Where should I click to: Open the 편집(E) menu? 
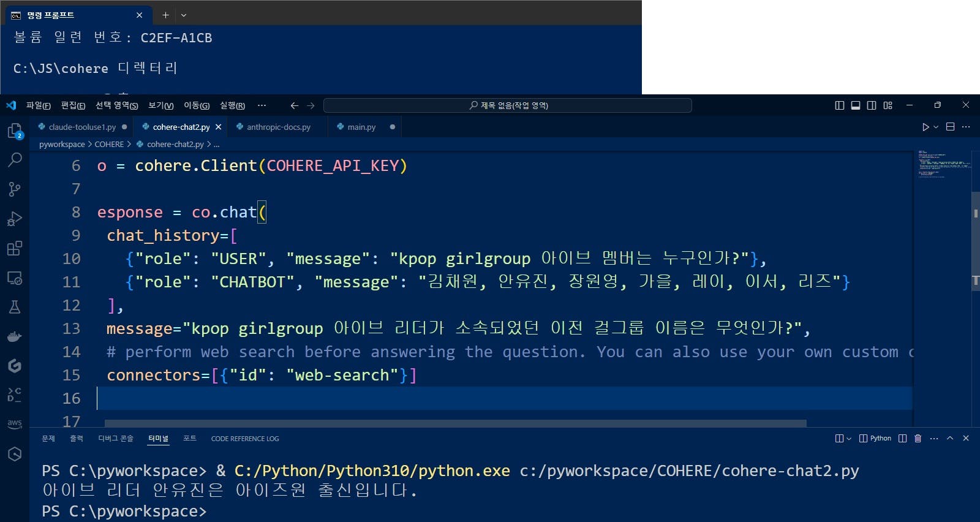click(x=73, y=105)
